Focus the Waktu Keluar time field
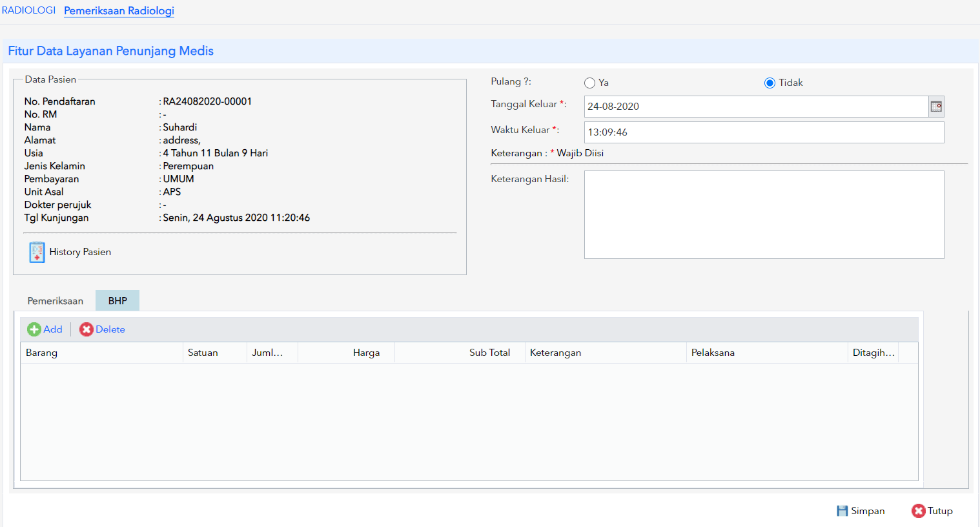This screenshot has width=980, height=527. tap(764, 132)
